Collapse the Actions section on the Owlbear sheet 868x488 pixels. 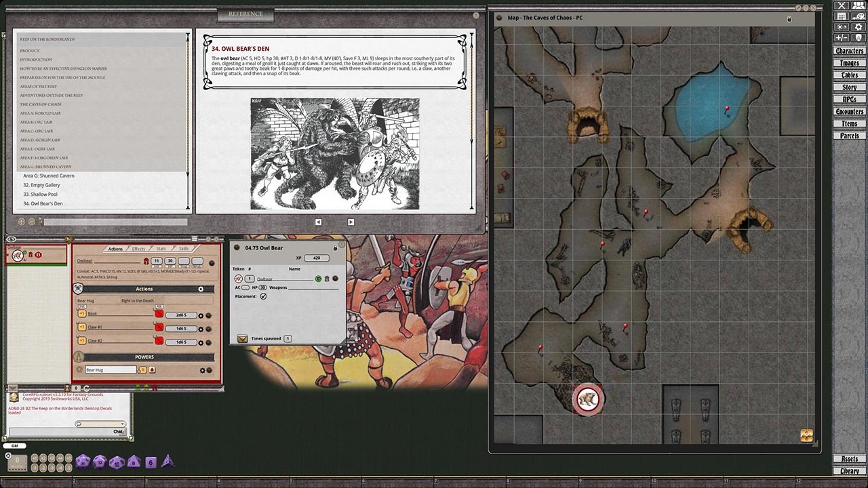(78, 289)
